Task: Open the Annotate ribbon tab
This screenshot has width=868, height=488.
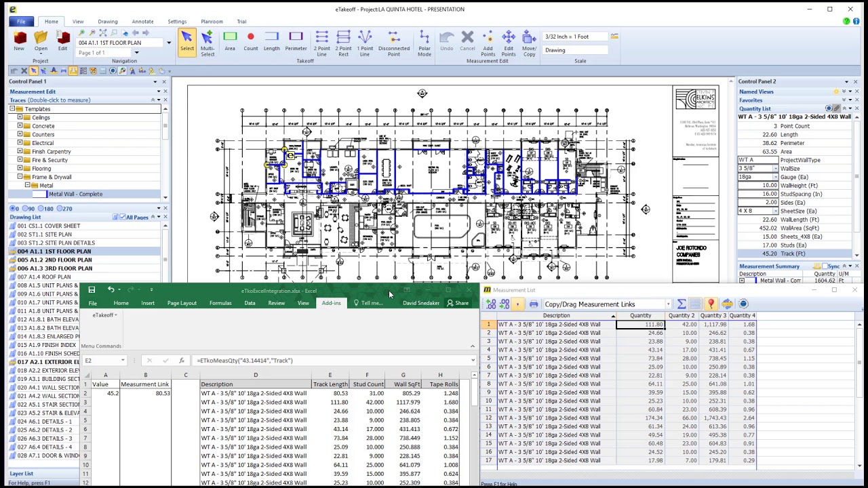Action: pos(142,22)
